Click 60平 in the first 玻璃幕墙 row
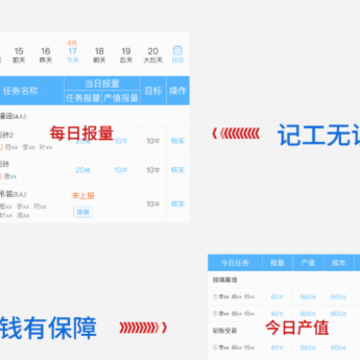Screen dimensions: 360x360 [x=277, y=297]
